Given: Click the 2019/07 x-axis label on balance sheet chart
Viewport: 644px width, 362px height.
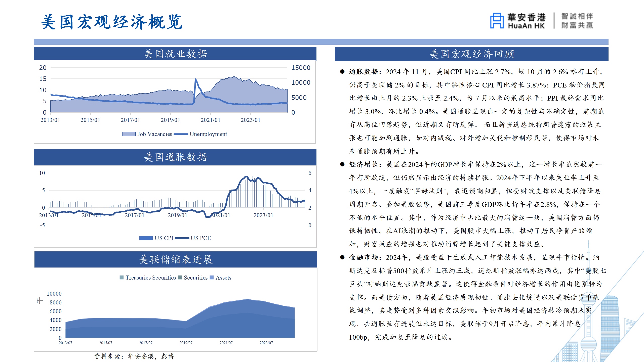Looking at the screenshot, I should coord(186,343).
